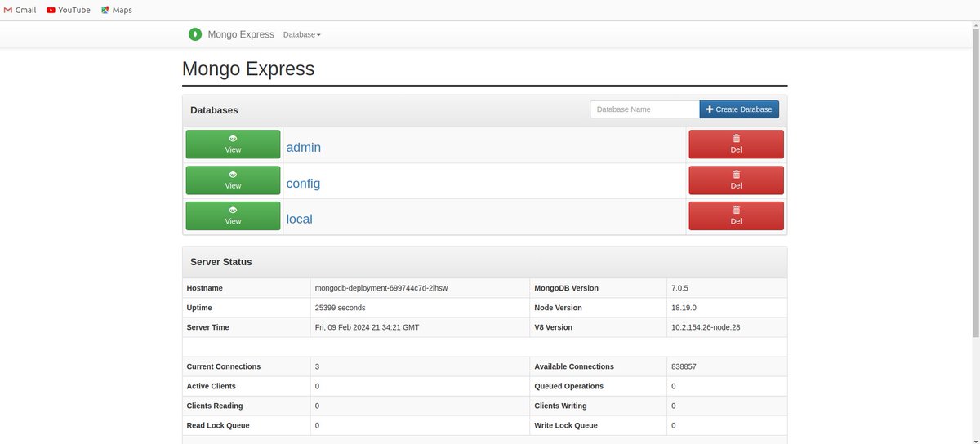
Task: Open the Maps bookmark
Action: pos(116,10)
